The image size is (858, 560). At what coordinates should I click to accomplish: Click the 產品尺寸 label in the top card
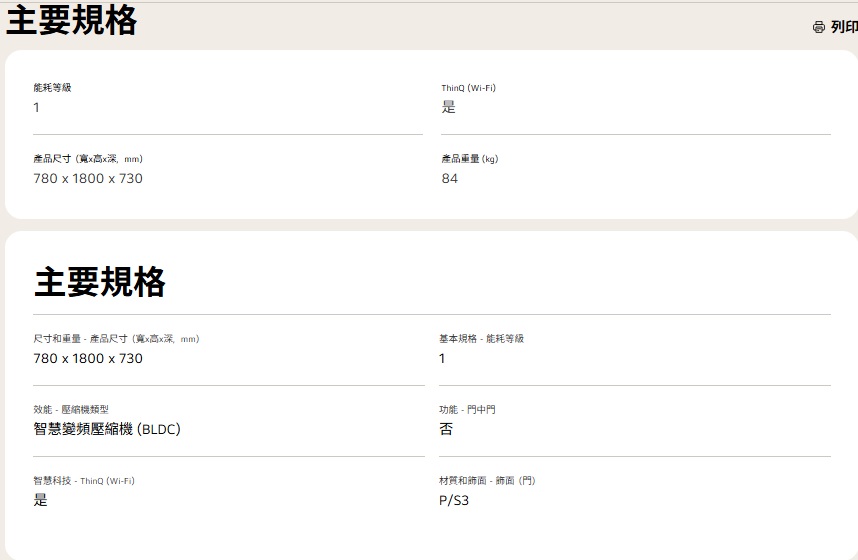coord(88,159)
